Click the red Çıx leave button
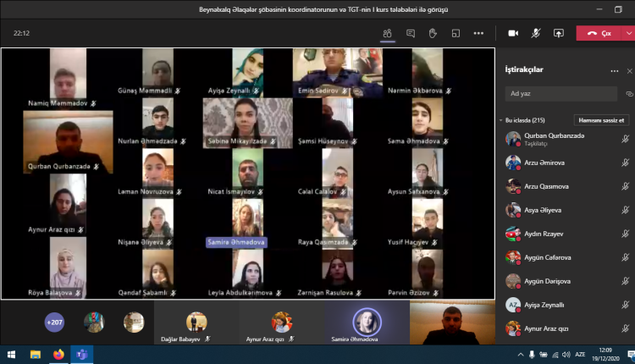Screen dimensions: 635x364 [598, 34]
